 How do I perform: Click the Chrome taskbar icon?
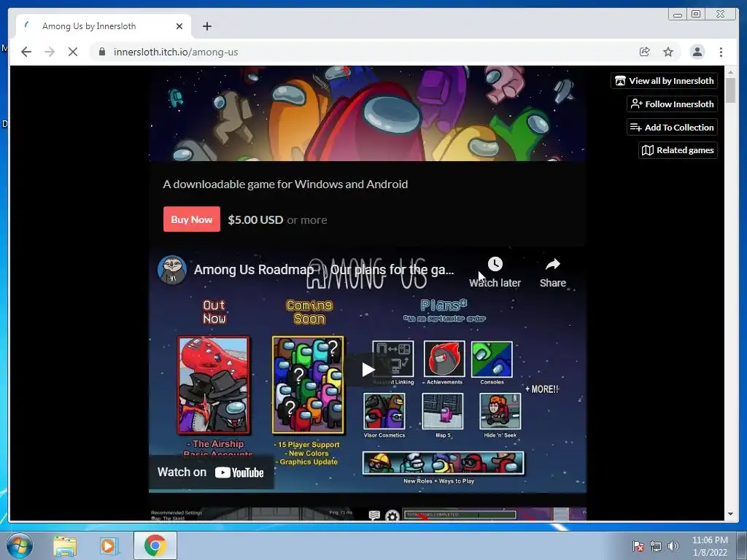pyautogui.click(x=155, y=545)
